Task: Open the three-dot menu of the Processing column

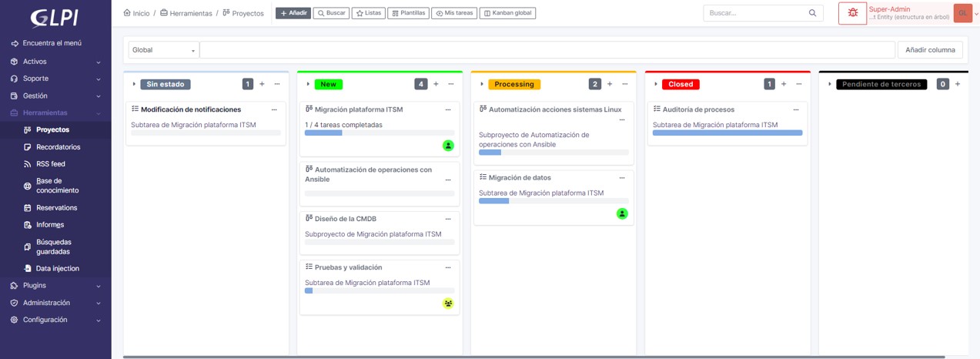Action: [x=625, y=84]
